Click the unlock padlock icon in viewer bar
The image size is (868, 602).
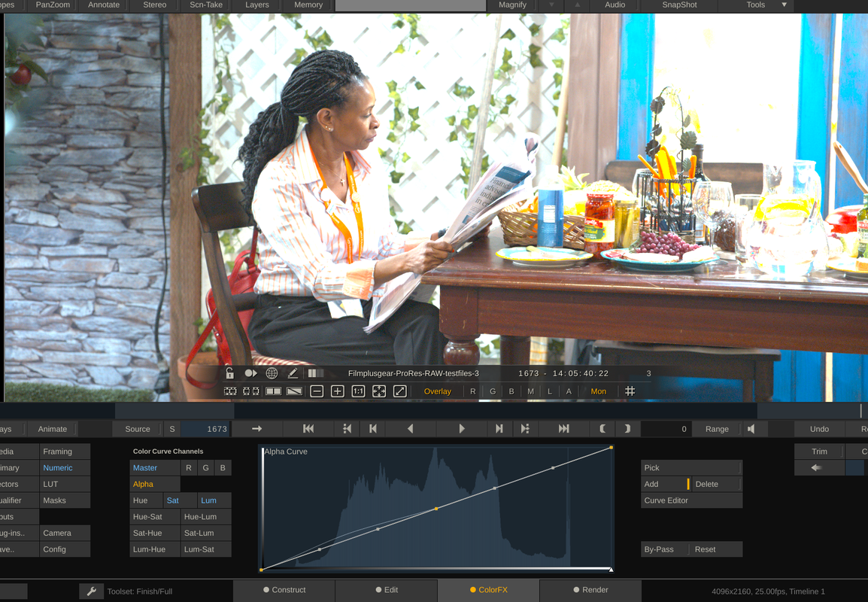tap(229, 373)
